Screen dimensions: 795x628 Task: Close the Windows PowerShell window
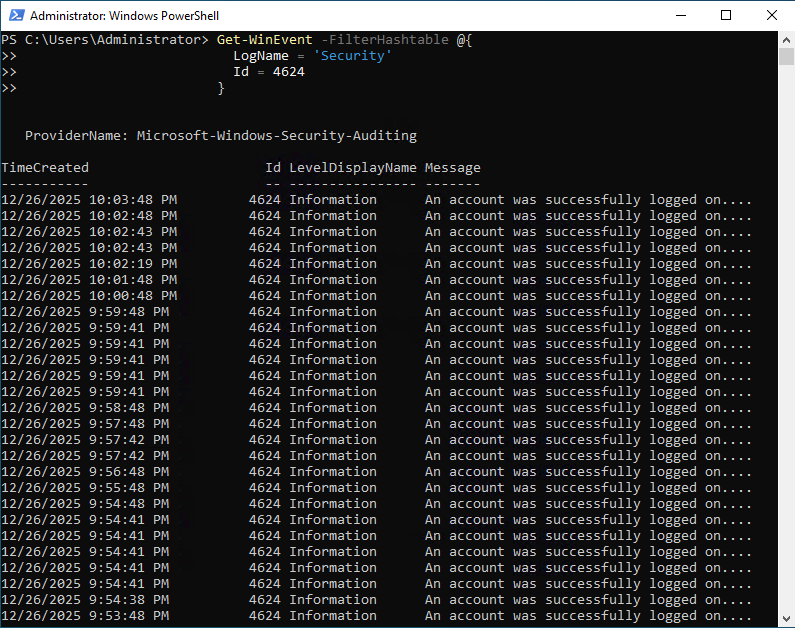pos(772,15)
